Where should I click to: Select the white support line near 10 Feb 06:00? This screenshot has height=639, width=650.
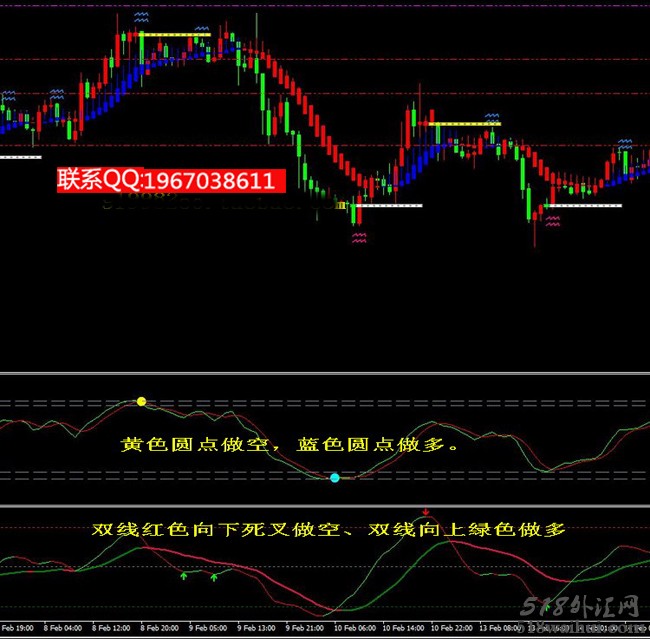[389, 205]
